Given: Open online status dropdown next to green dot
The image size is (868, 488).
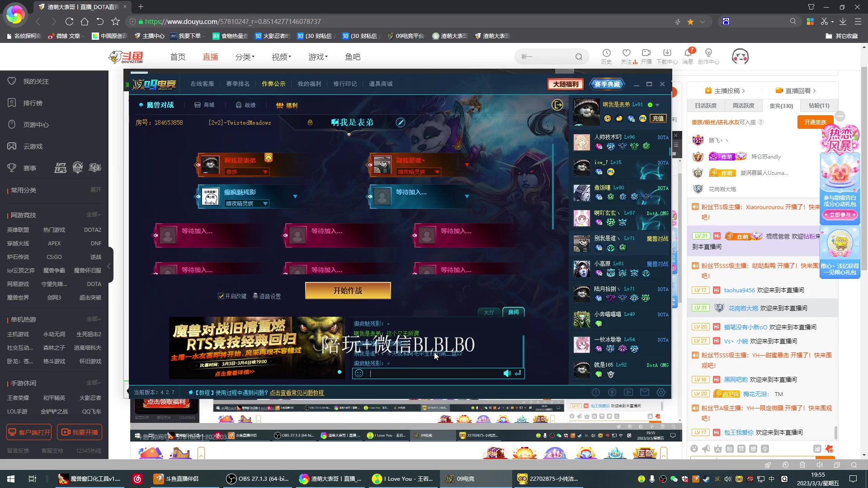Looking at the screenshot, I should pos(657,105).
